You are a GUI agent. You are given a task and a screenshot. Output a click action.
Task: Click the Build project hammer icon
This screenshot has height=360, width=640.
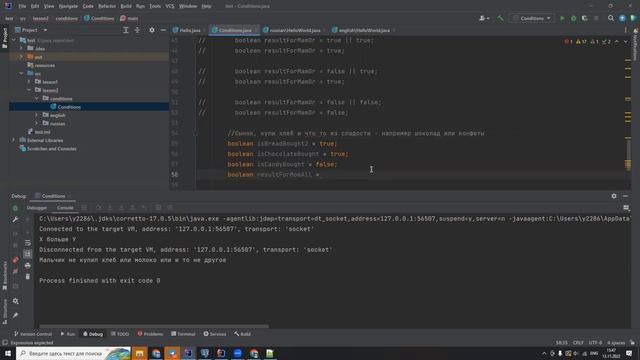(500, 18)
